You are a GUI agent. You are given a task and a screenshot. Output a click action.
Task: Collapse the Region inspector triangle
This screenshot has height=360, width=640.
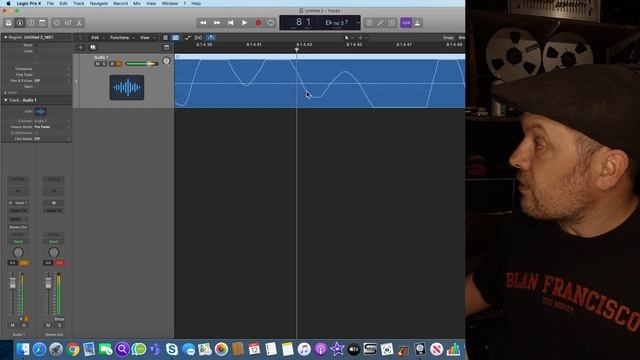[x=6, y=37]
